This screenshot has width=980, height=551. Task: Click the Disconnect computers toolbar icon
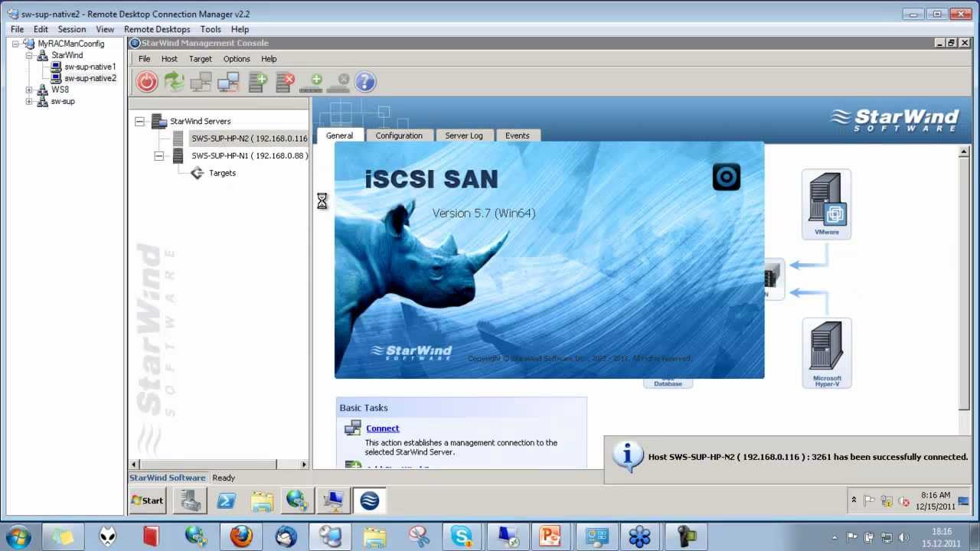pos(228,82)
